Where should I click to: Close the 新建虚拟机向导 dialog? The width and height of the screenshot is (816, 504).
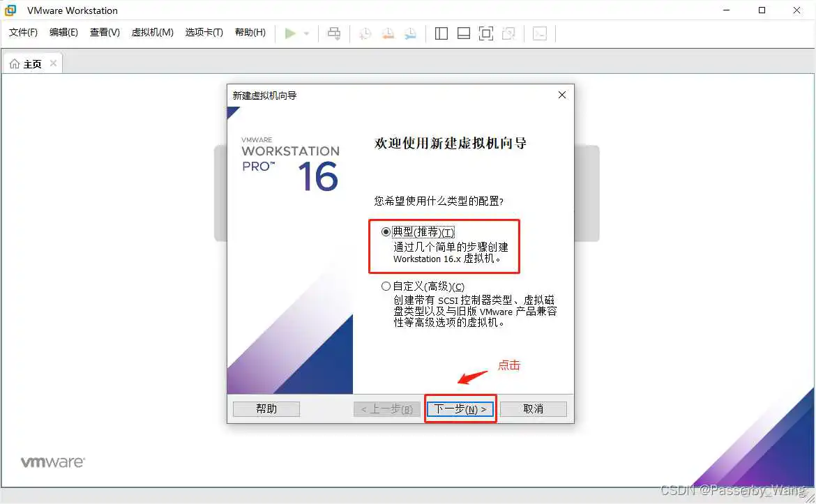562,95
